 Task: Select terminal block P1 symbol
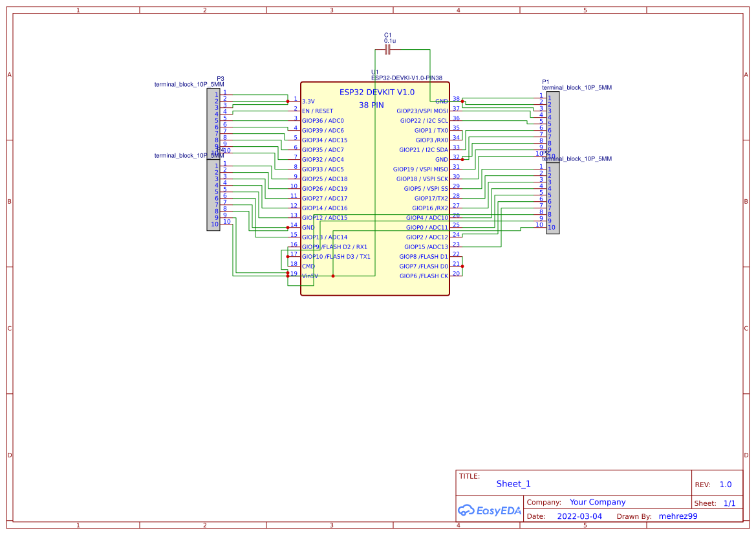pyautogui.click(x=552, y=123)
